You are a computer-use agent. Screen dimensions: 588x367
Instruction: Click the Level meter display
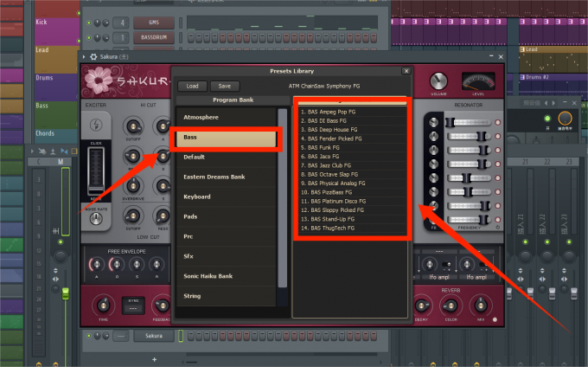(x=478, y=81)
